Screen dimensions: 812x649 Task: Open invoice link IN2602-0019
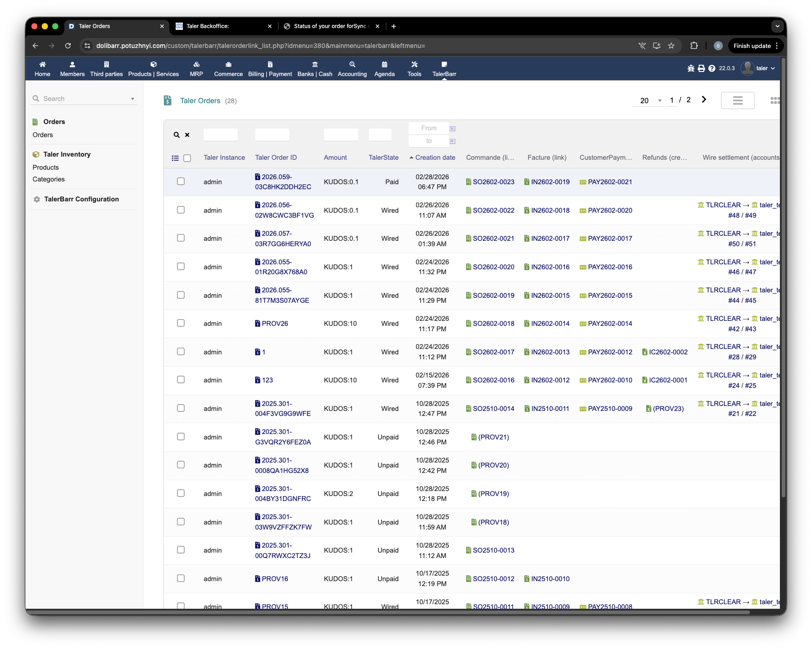(x=550, y=182)
